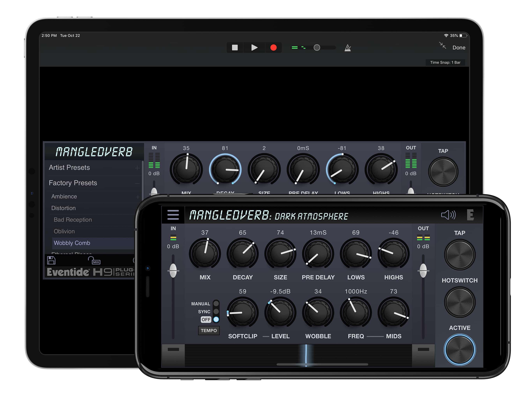The width and height of the screenshot is (532, 399).
Task: Click the phone OUT gain fader handle
Action: [x=423, y=271]
